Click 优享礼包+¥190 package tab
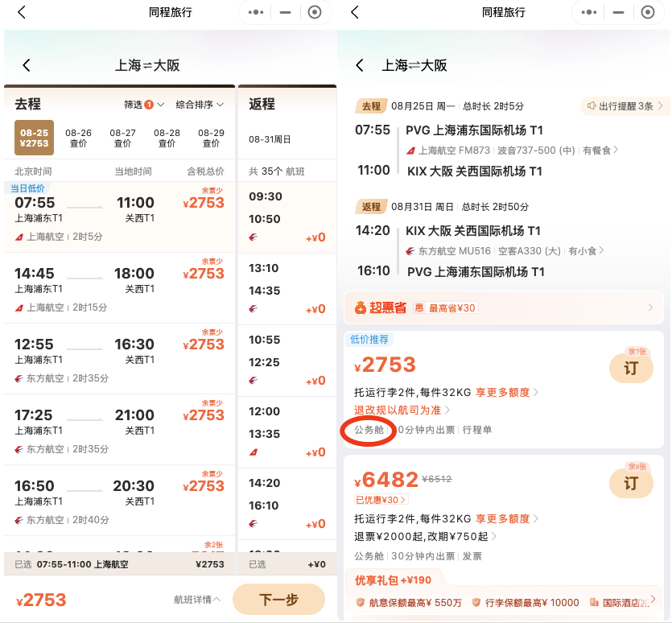This screenshot has width=672, height=623. pos(393,580)
